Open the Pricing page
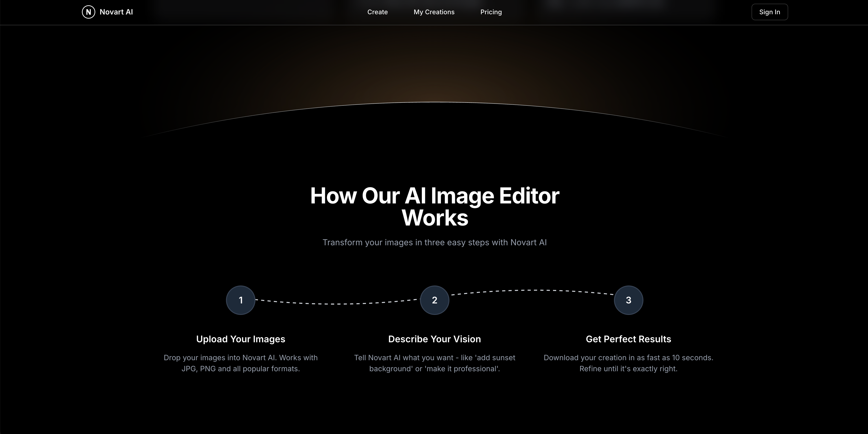The height and width of the screenshot is (434, 868). coord(491,12)
